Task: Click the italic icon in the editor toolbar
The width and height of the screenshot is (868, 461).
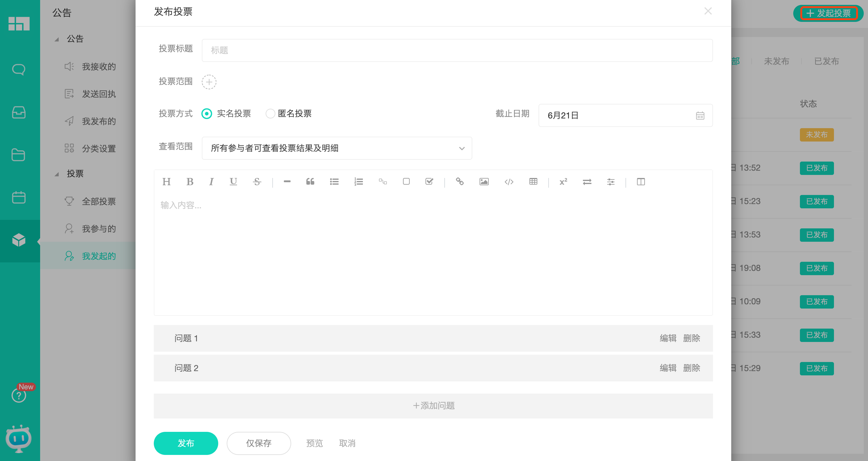Action: point(211,182)
